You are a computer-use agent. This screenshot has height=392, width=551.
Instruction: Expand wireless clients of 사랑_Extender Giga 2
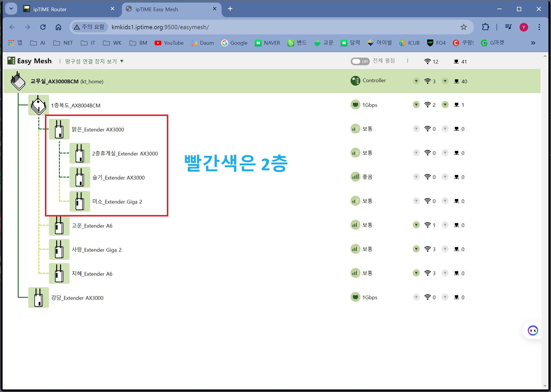(x=416, y=249)
